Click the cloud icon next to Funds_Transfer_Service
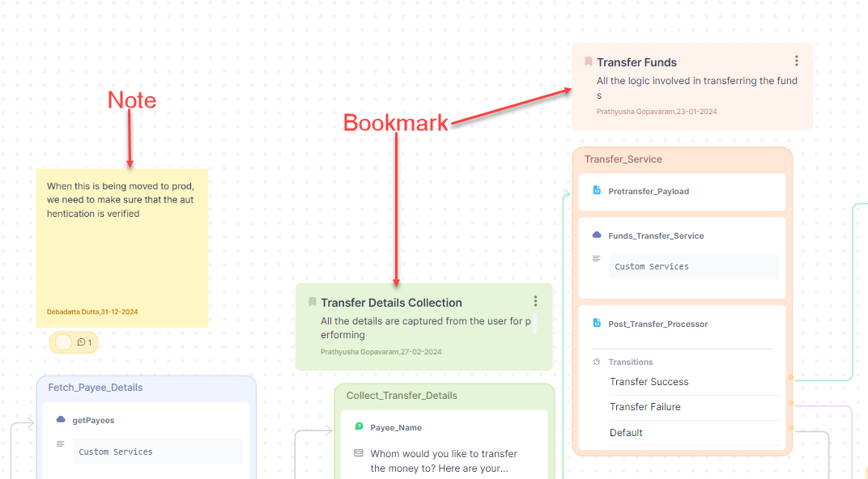Screen dimensions: 868x479 pos(597,235)
